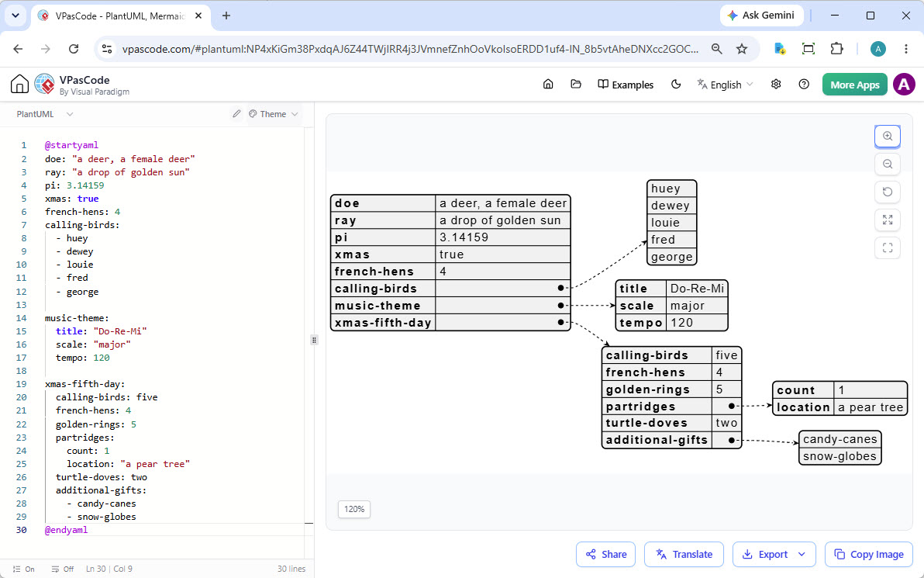Click the More Apps button
This screenshot has height=578, width=924.
pyautogui.click(x=854, y=85)
